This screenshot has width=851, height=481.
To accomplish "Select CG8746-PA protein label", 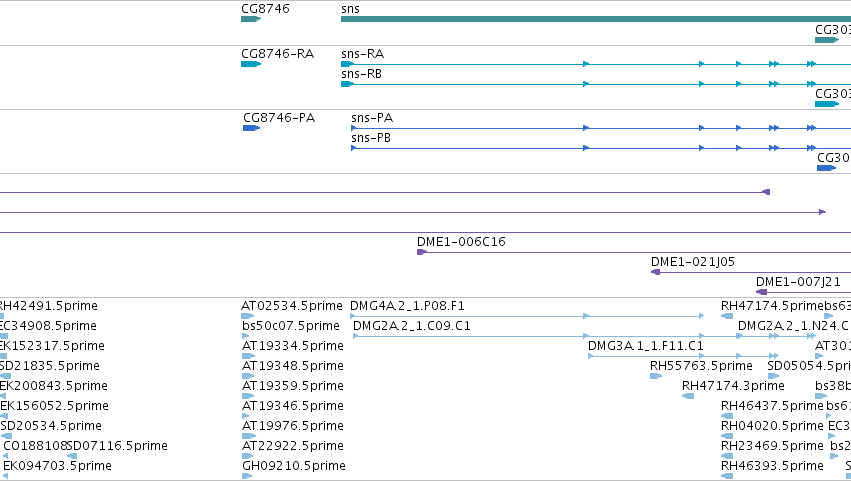I will coord(279,118).
